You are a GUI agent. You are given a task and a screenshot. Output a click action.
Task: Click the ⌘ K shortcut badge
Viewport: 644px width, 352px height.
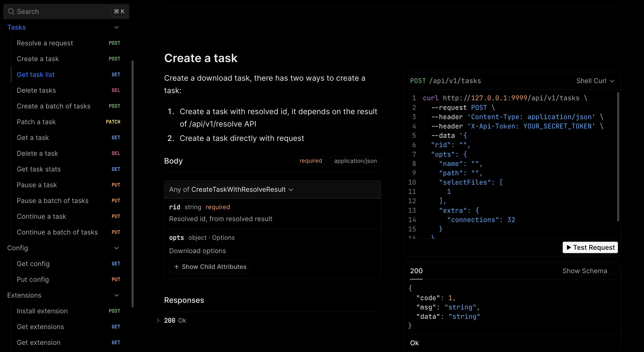point(119,11)
